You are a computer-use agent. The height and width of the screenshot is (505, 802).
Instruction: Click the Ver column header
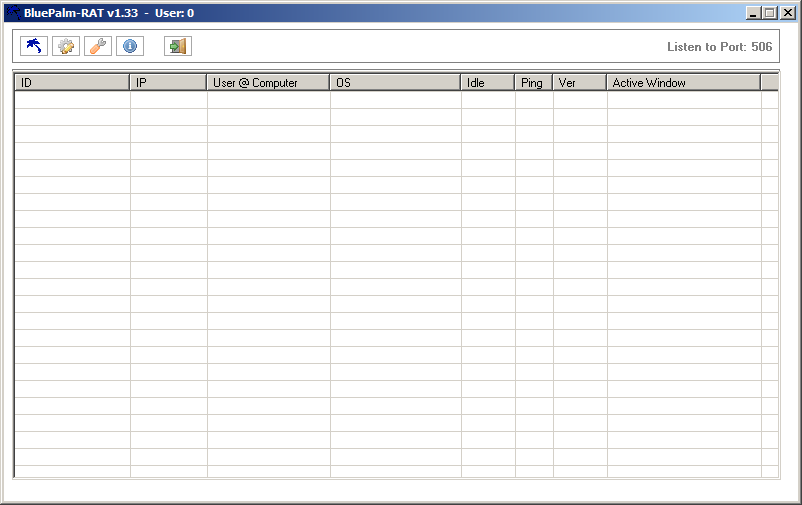coord(579,83)
